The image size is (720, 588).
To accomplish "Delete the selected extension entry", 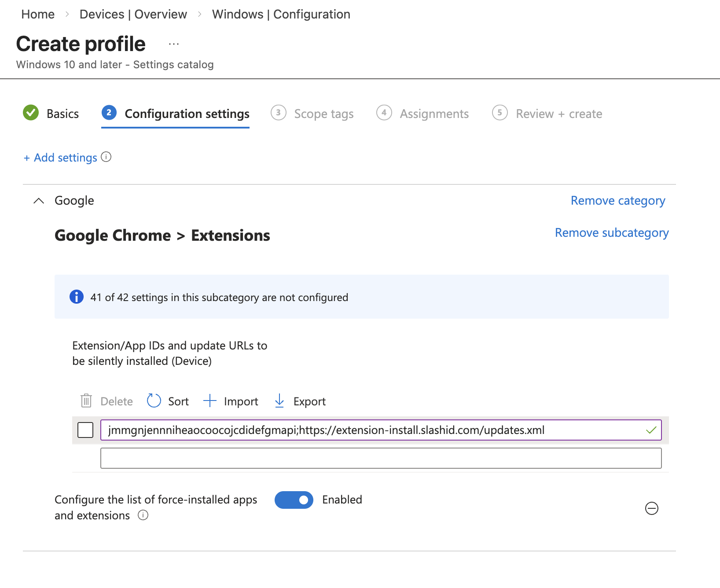I will pyautogui.click(x=106, y=401).
